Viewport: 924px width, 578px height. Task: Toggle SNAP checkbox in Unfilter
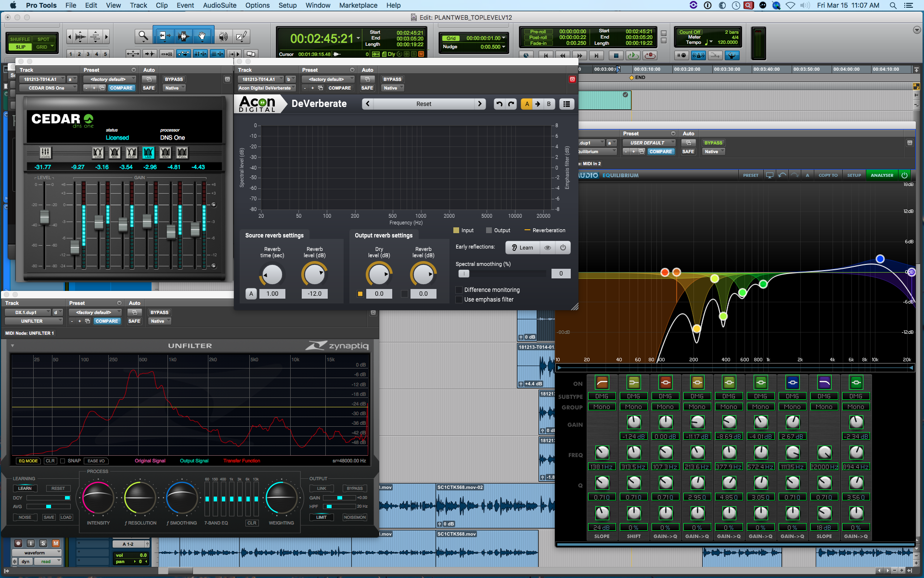(x=63, y=461)
